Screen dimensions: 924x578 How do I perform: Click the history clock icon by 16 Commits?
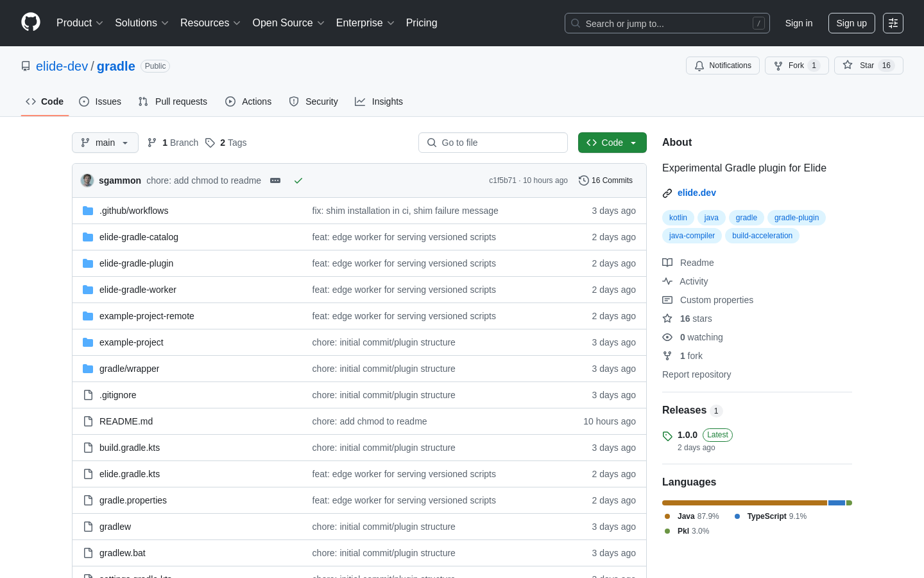click(584, 180)
